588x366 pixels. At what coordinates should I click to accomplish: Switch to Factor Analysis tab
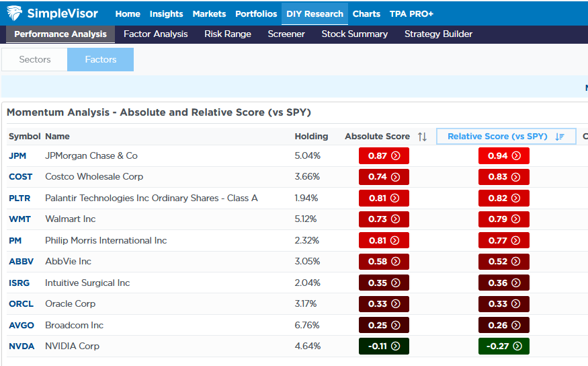coord(156,34)
